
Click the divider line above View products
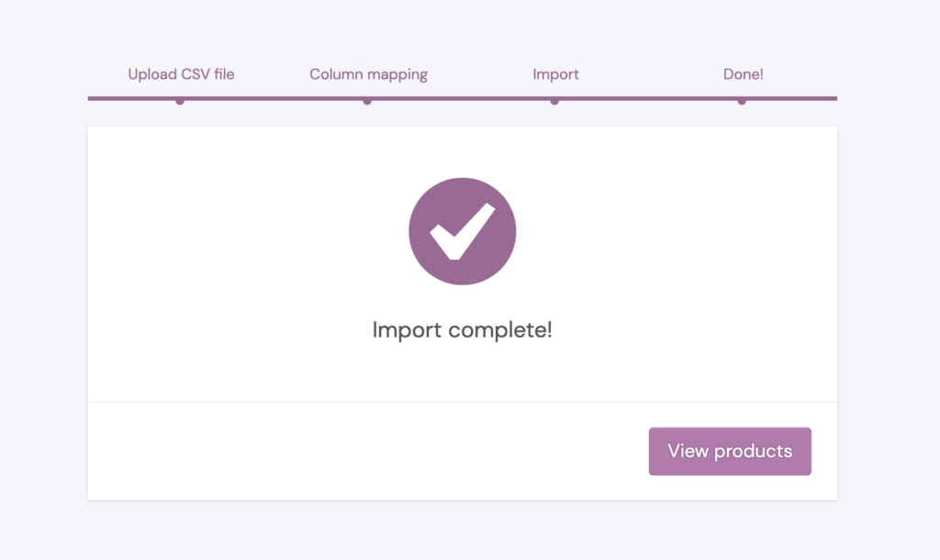click(463, 402)
